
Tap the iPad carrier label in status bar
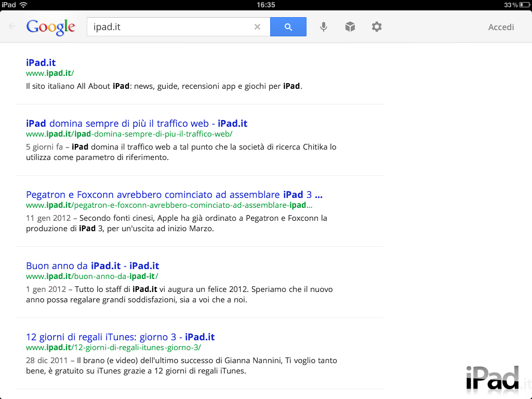click(9, 5)
